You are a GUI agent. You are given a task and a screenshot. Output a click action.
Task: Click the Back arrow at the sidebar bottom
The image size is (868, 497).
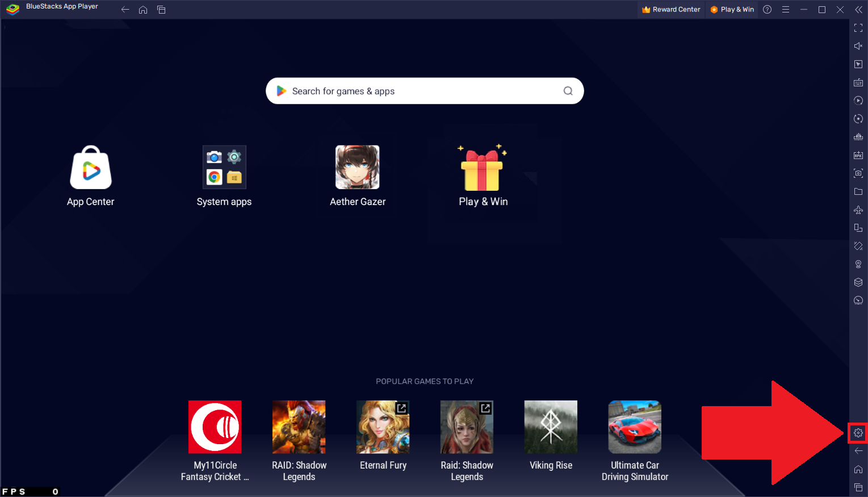tap(858, 451)
